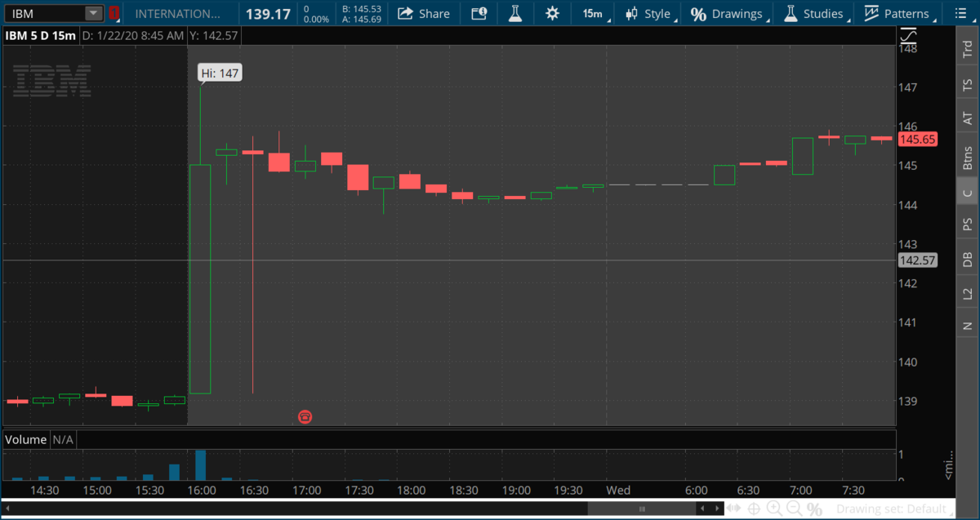Open the C sidebar gadget
The width and height of the screenshot is (980, 520).
click(x=968, y=193)
